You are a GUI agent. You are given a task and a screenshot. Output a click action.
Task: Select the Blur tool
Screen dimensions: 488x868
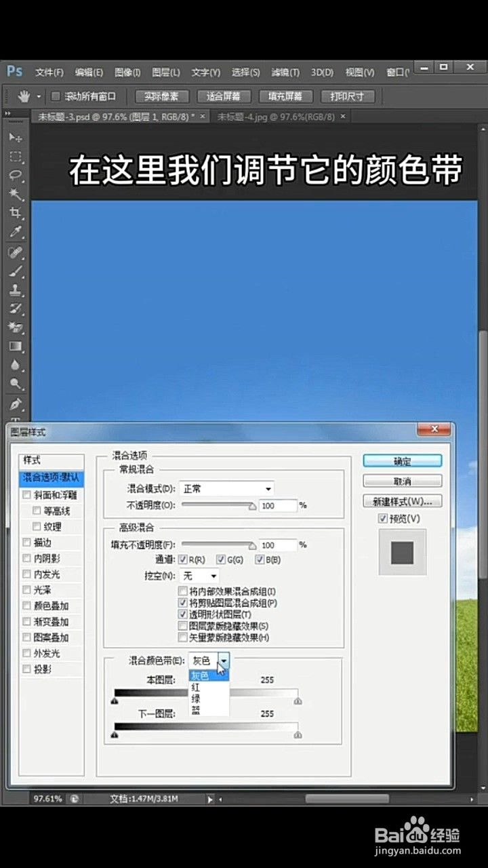click(x=15, y=365)
